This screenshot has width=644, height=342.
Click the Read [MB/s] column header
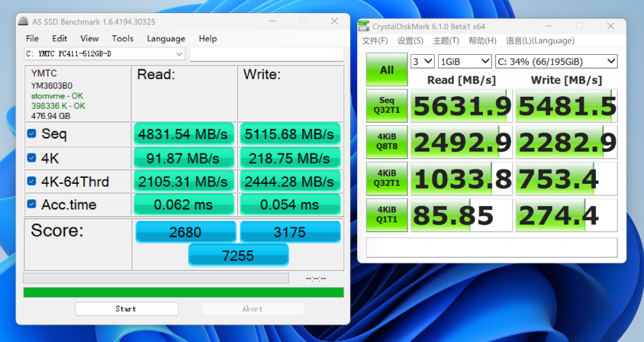coord(462,80)
